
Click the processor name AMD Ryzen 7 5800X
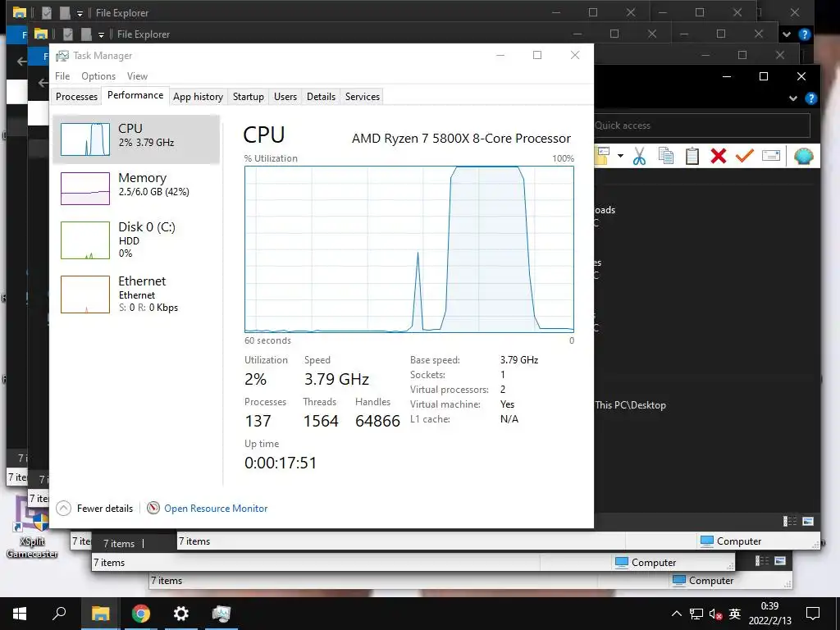(461, 138)
